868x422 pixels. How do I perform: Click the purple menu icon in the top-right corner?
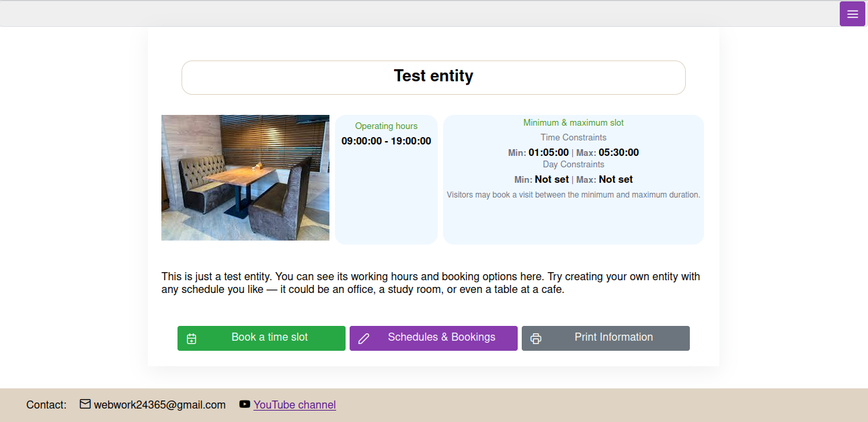[852, 13]
